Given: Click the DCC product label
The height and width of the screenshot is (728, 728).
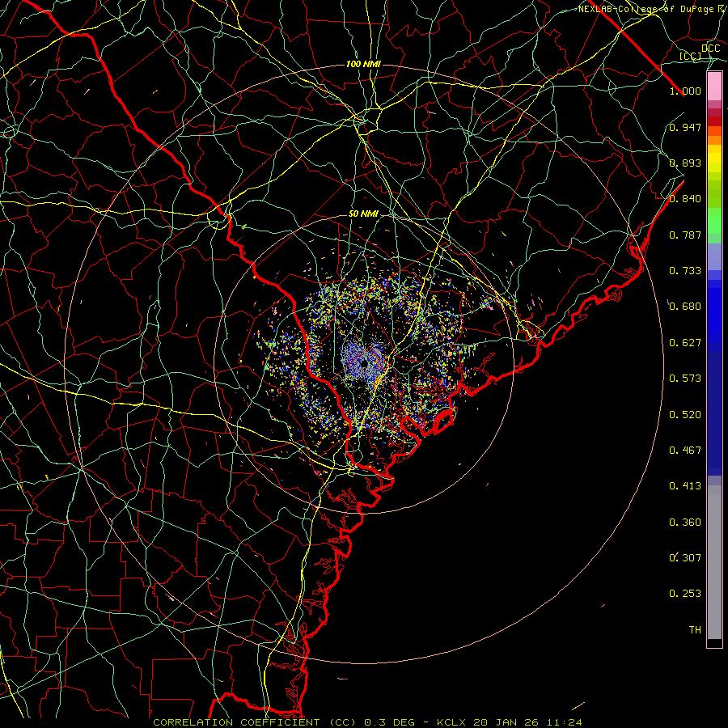Looking at the screenshot, I should tap(711, 49).
